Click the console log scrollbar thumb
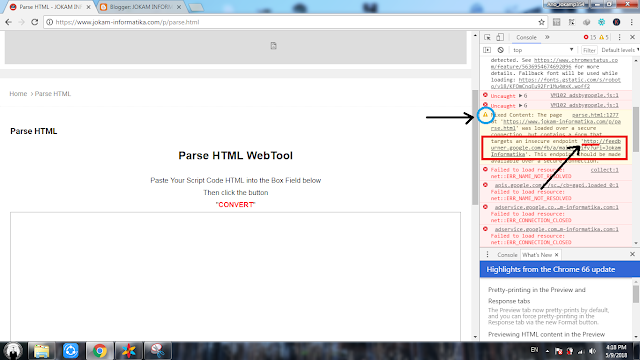 click(x=636, y=129)
